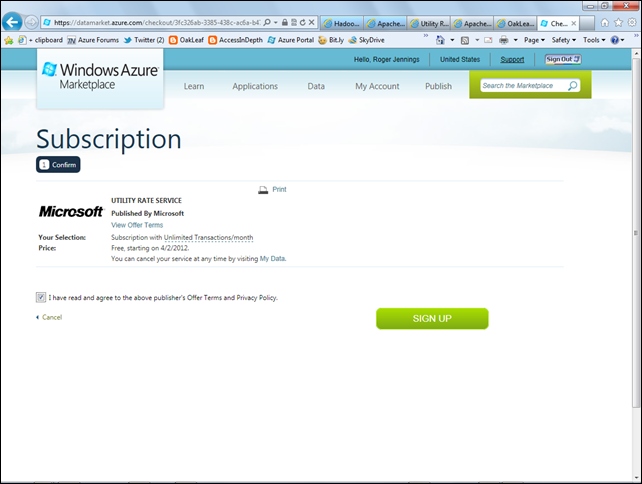Click the RSS feeds icon
The image size is (642, 484).
click(465, 40)
